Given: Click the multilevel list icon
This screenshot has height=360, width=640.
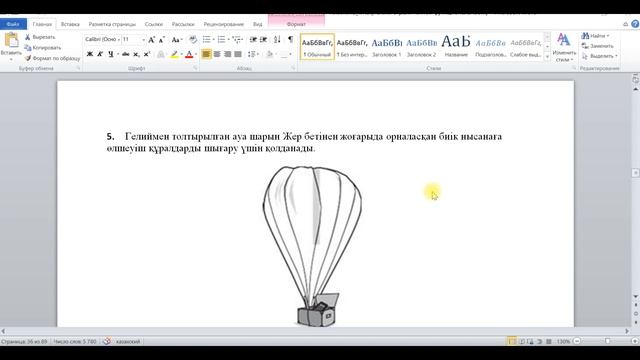Looking at the screenshot, I should (x=236, y=40).
